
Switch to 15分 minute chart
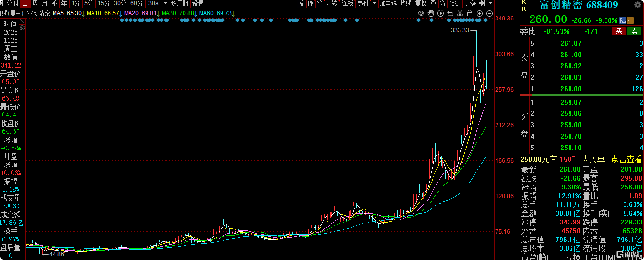[x=103, y=3]
